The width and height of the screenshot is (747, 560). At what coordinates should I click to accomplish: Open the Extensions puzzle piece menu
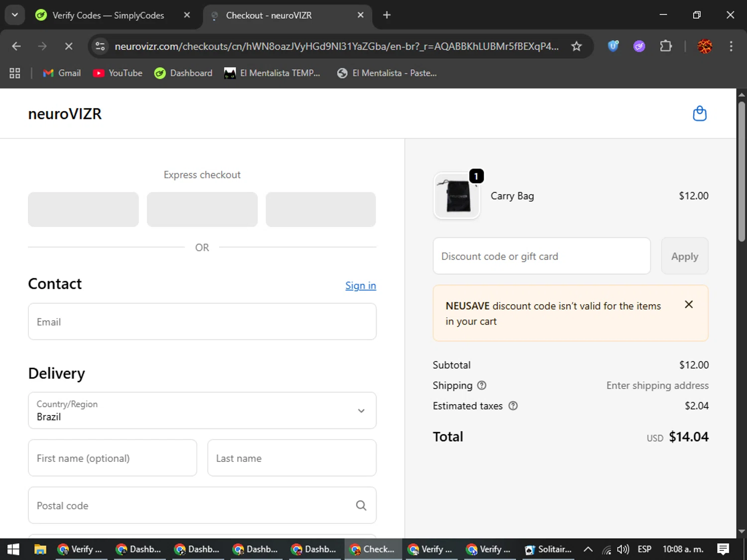666,46
